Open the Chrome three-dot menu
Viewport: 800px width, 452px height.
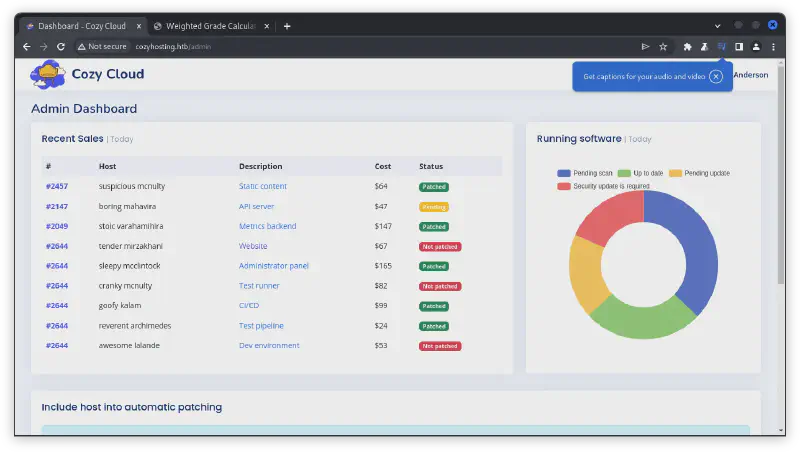click(773, 46)
